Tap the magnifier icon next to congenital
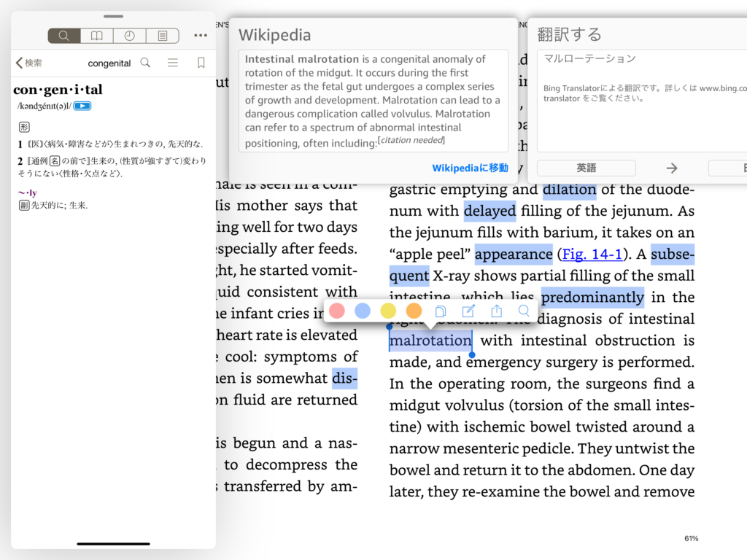Viewport: 747px width, 560px height. click(x=145, y=63)
